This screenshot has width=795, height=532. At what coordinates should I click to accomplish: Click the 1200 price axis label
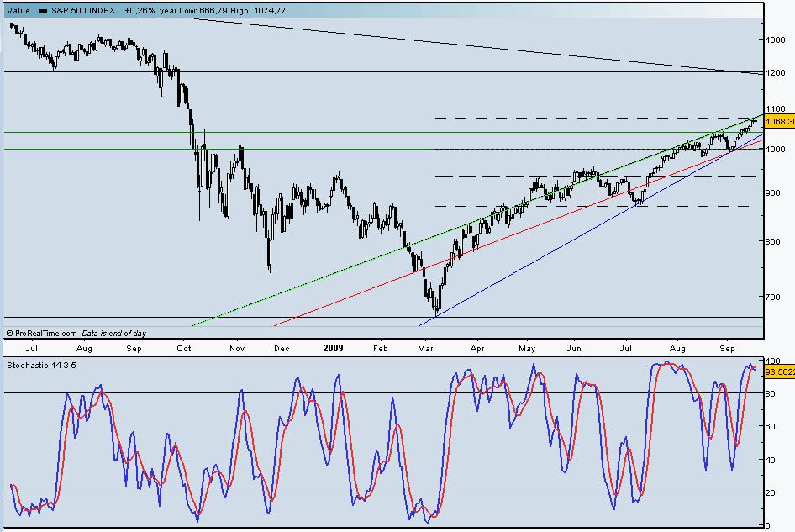point(777,72)
